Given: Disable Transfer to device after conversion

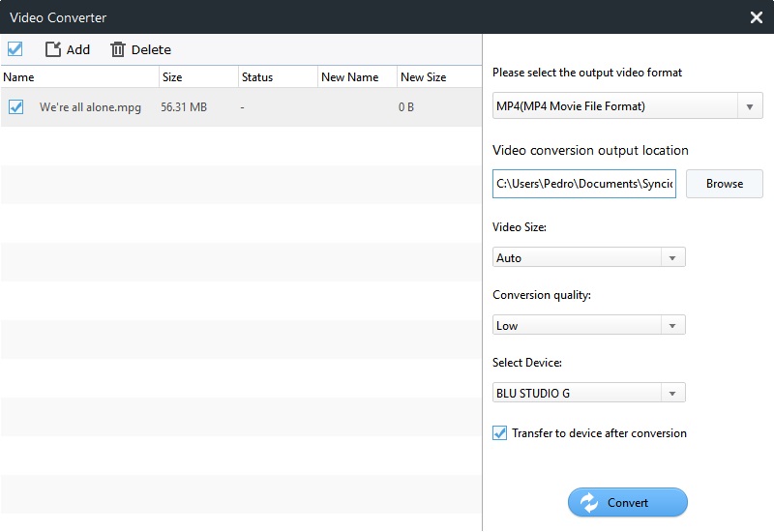Looking at the screenshot, I should pos(499,432).
